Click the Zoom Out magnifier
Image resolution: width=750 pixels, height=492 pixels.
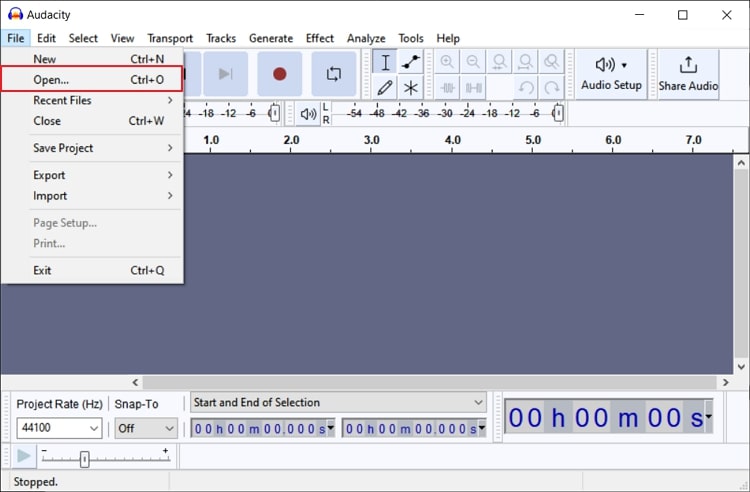tap(473, 62)
